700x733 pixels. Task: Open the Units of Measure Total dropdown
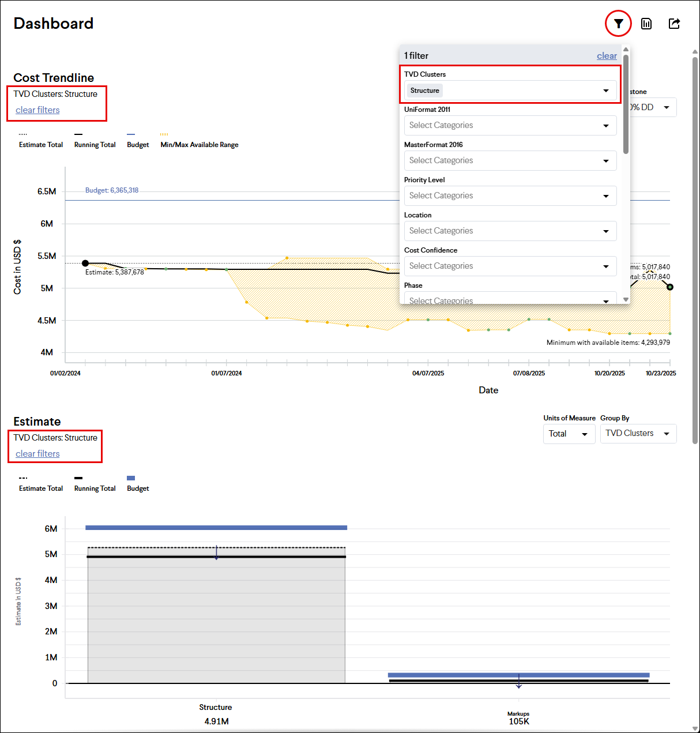[569, 434]
